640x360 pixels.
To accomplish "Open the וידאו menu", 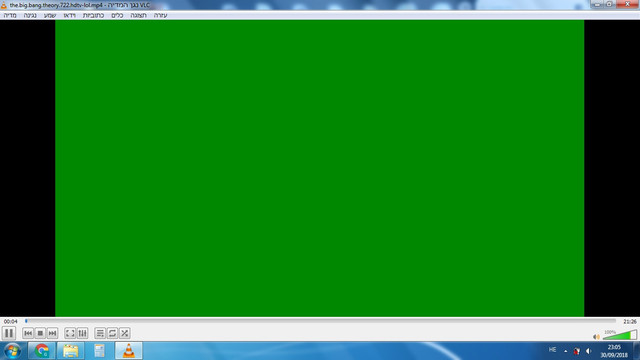I will (x=70, y=16).
